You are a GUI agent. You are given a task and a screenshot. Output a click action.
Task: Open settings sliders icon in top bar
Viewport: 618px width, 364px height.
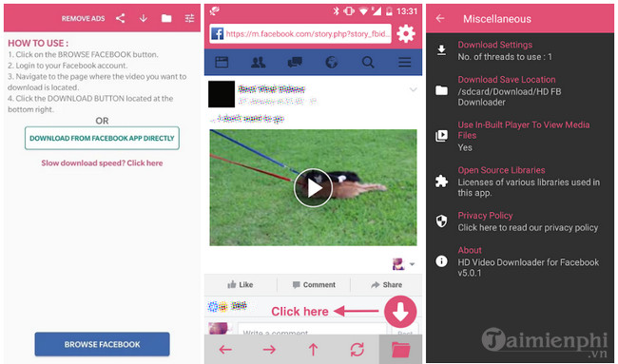click(189, 18)
